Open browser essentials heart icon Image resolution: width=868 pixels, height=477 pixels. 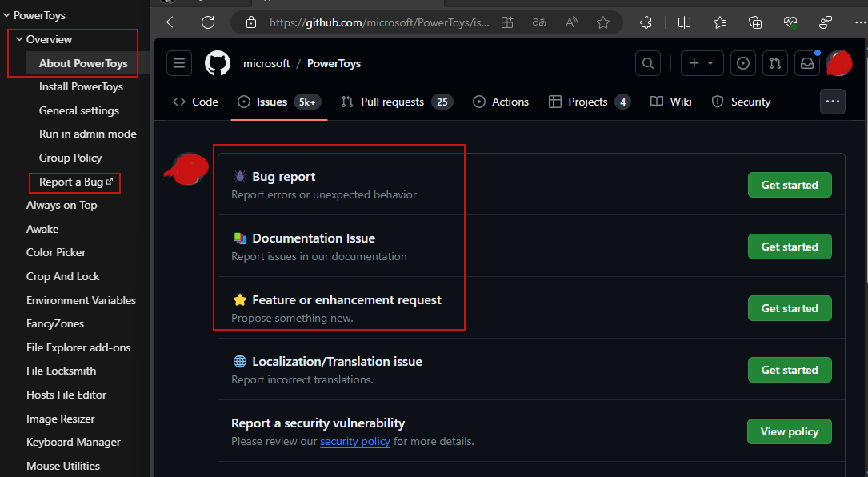[x=790, y=22]
